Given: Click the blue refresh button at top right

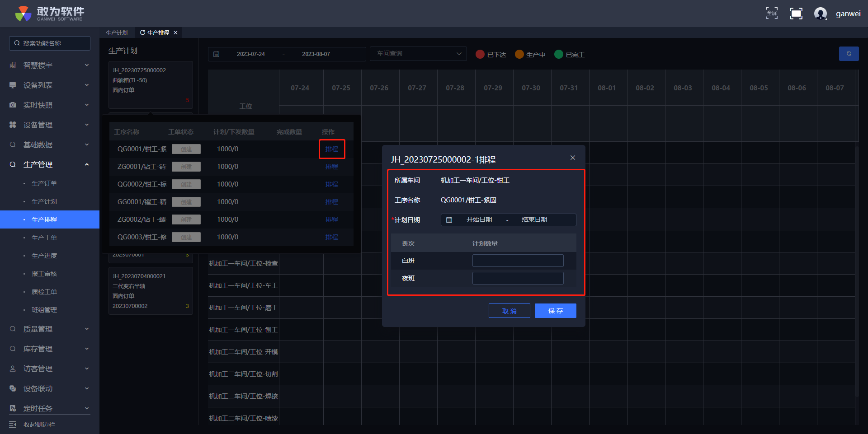Looking at the screenshot, I should (849, 54).
